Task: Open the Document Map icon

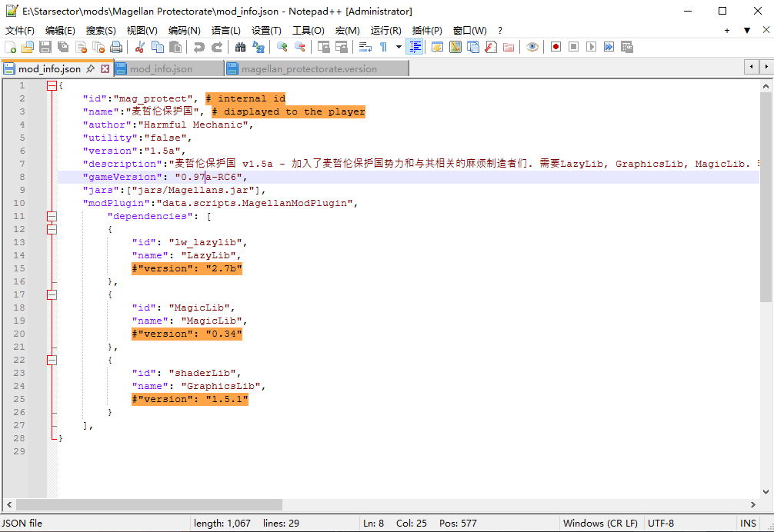Action: pos(455,47)
